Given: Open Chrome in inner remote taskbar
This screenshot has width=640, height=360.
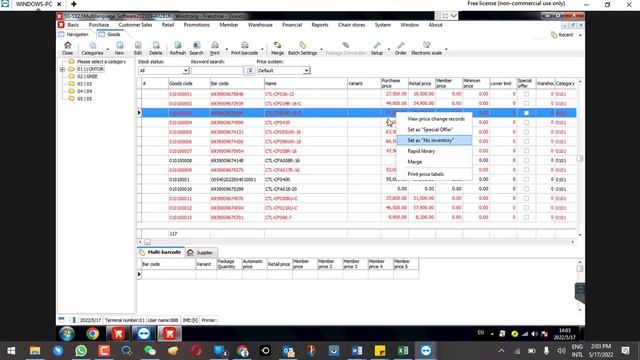Looking at the screenshot, I should pos(93,334).
